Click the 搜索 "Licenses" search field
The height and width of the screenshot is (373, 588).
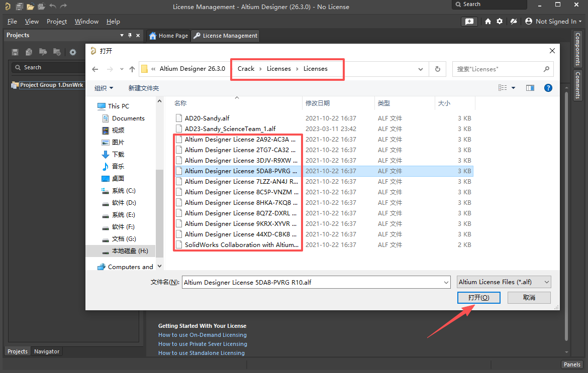tap(498, 69)
